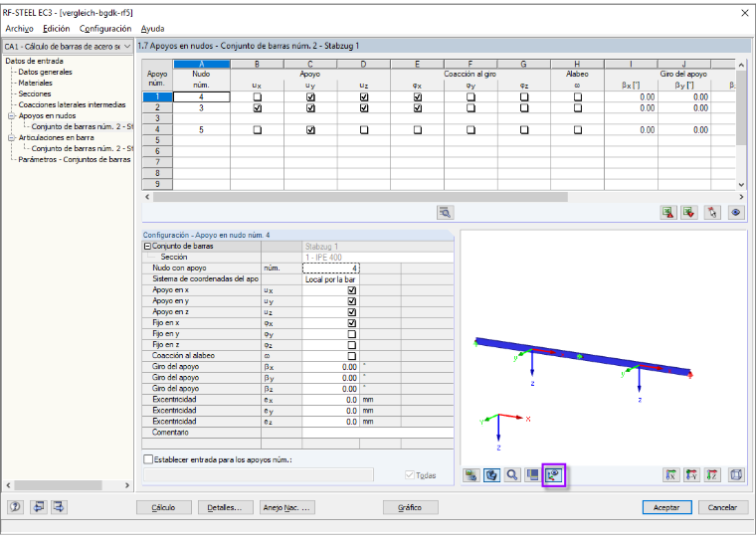Enable Coacción al alabeo checkbox
The width and height of the screenshot is (756, 538).
point(352,356)
